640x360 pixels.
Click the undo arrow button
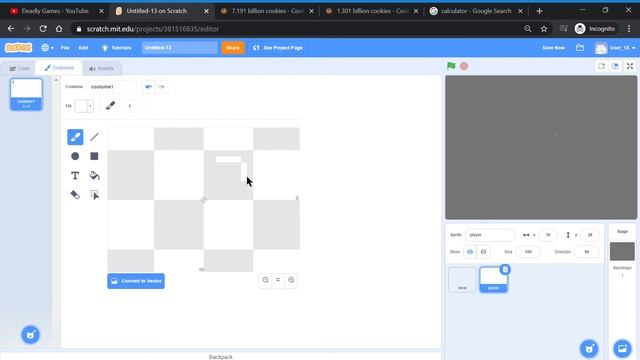tap(149, 87)
